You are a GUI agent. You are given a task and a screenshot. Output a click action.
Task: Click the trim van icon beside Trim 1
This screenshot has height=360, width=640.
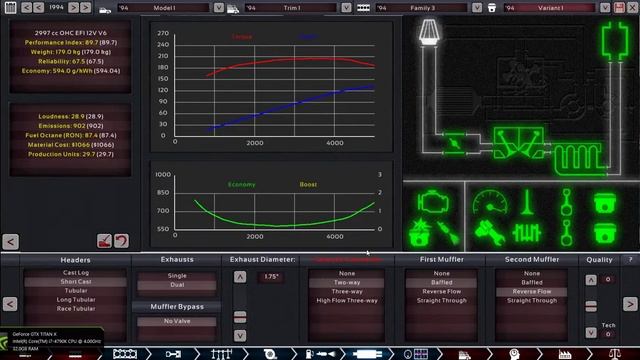233,9
